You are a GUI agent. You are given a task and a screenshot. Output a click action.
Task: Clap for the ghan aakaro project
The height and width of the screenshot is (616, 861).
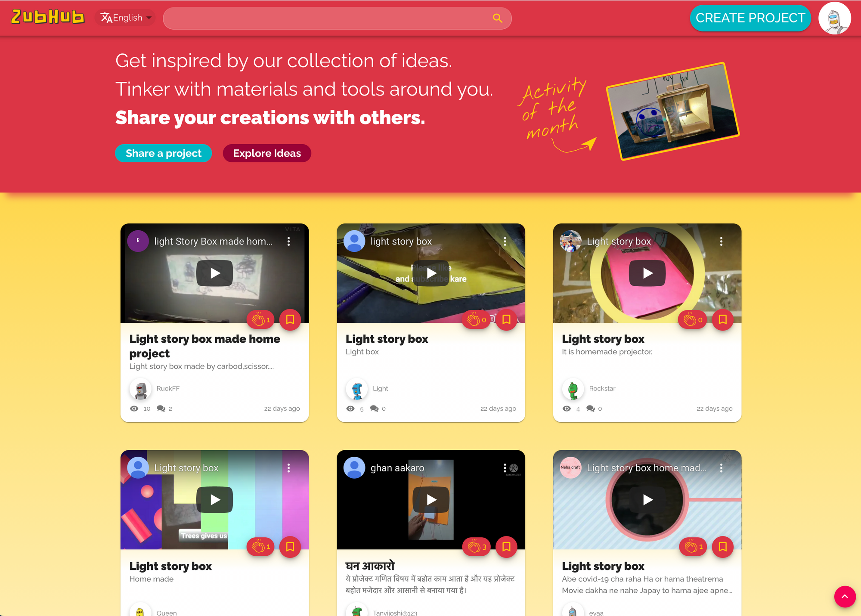[477, 547]
